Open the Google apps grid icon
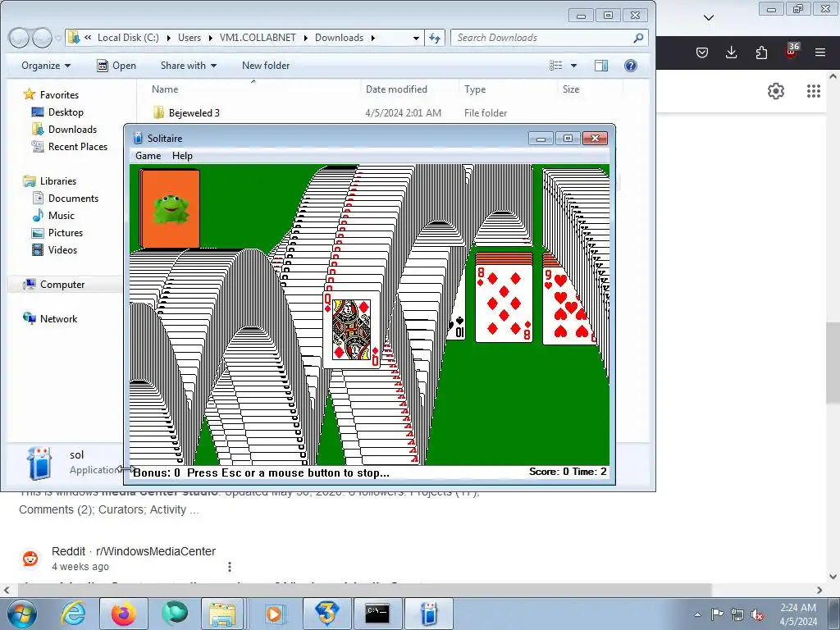840x630 pixels. [x=813, y=91]
